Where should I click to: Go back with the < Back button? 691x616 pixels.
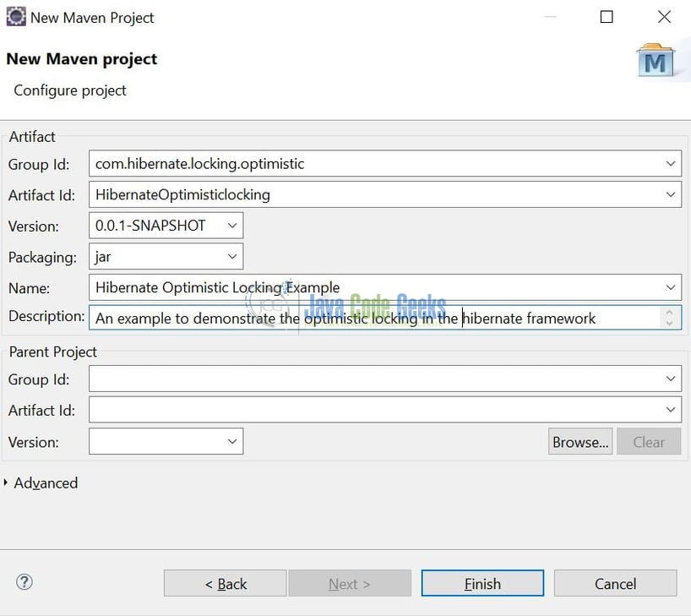[x=226, y=583]
